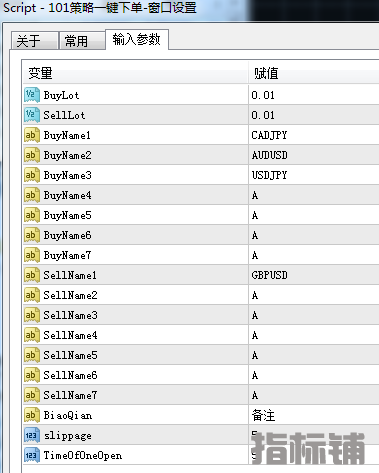Click the BuyName5 variable name

[67, 215]
